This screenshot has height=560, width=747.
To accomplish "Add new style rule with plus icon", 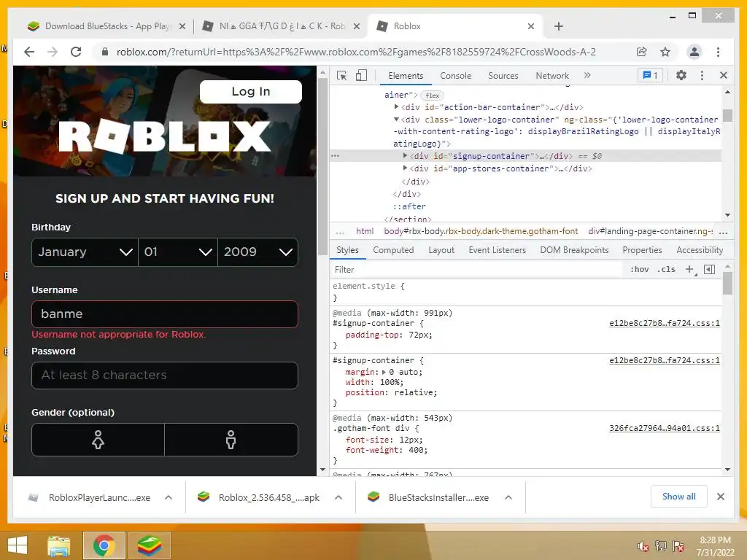I will click(689, 270).
